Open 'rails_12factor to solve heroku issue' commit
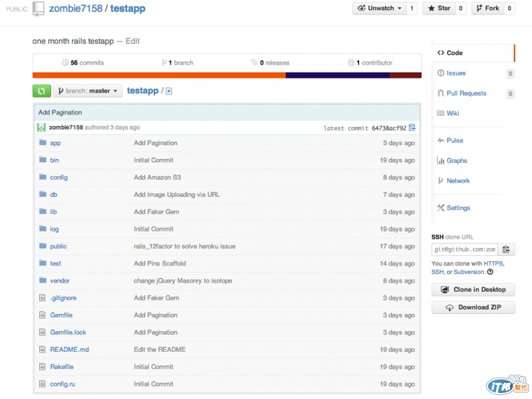 tap(185, 246)
